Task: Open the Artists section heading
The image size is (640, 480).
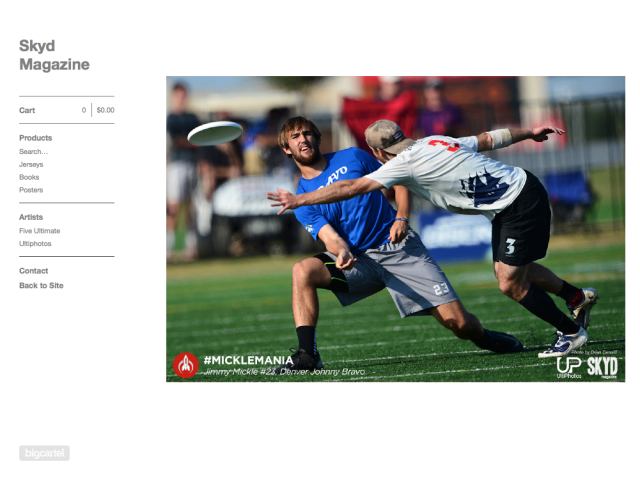Action: 31,217
